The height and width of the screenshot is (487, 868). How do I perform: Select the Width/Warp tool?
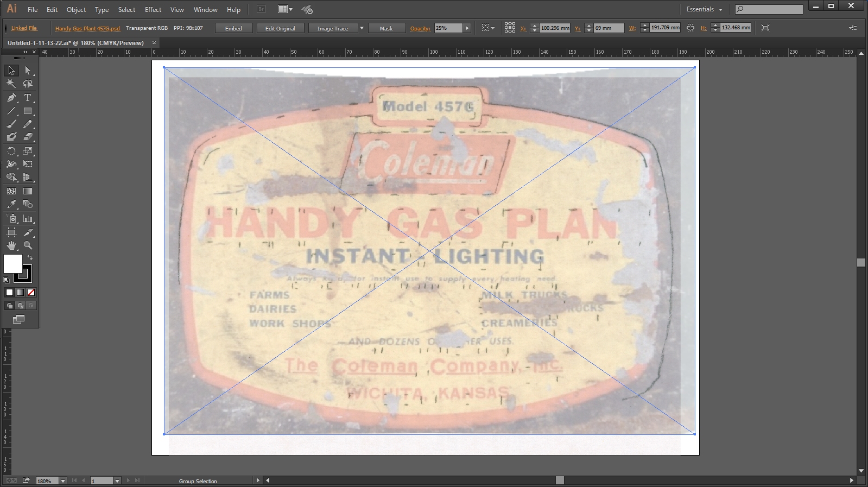pyautogui.click(x=11, y=164)
